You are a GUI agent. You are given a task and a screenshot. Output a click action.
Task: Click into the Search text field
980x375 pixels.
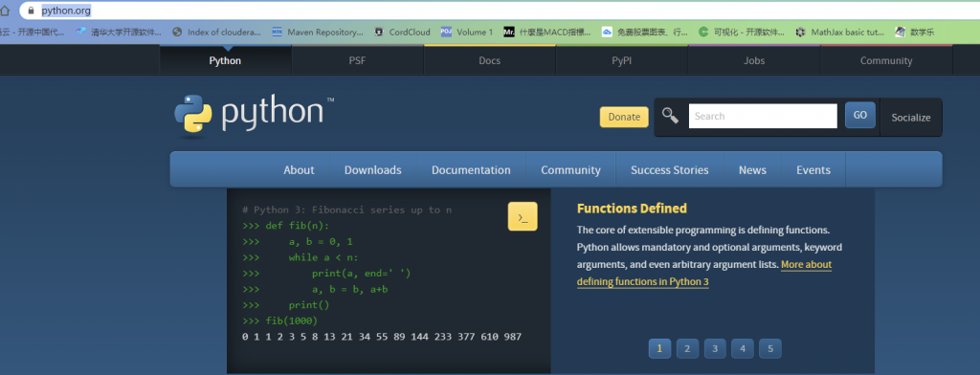point(763,117)
